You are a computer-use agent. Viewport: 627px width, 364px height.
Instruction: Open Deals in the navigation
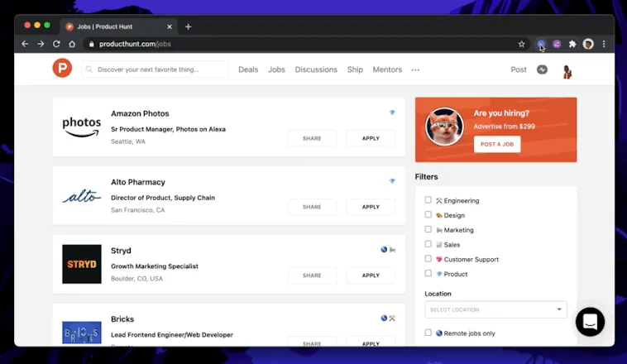(x=248, y=69)
